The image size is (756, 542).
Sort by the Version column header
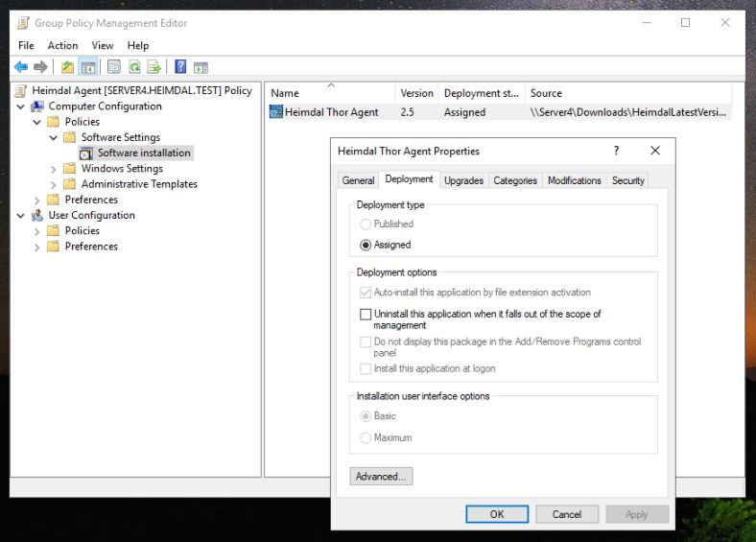[x=417, y=93]
